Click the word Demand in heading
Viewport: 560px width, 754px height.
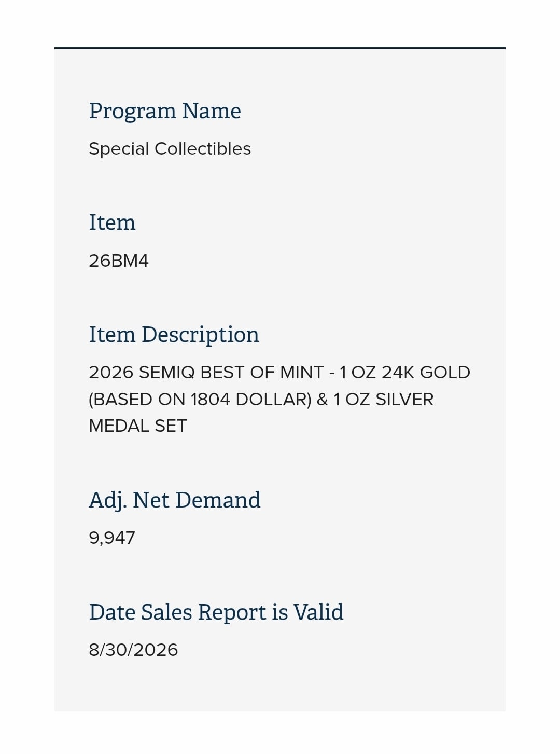pyautogui.click(x=218, y=500)
